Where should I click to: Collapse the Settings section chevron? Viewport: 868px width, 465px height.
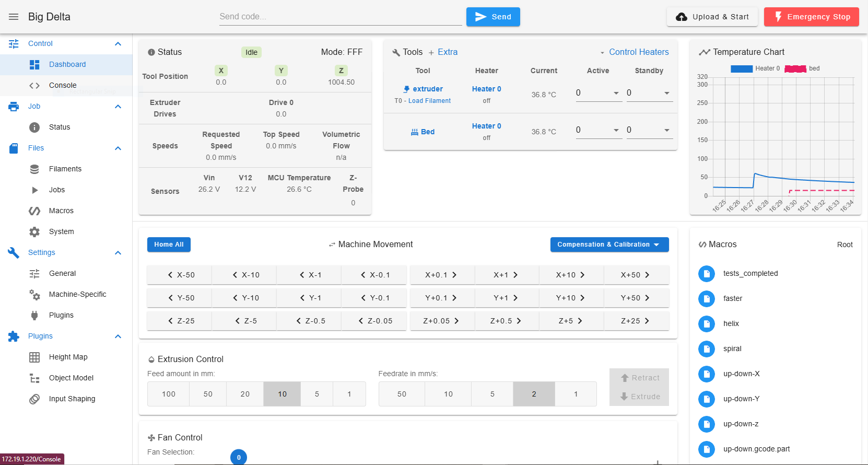pyautogui.click(x=118, y=253)
